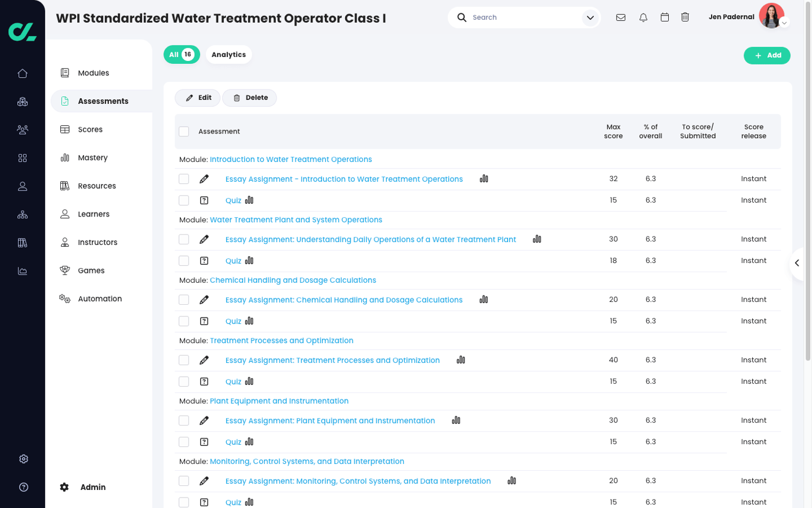The height and width of the screenshot is (508, 812).
Task: Collapse the right panel with the chevron
Action: pos(797,262)
